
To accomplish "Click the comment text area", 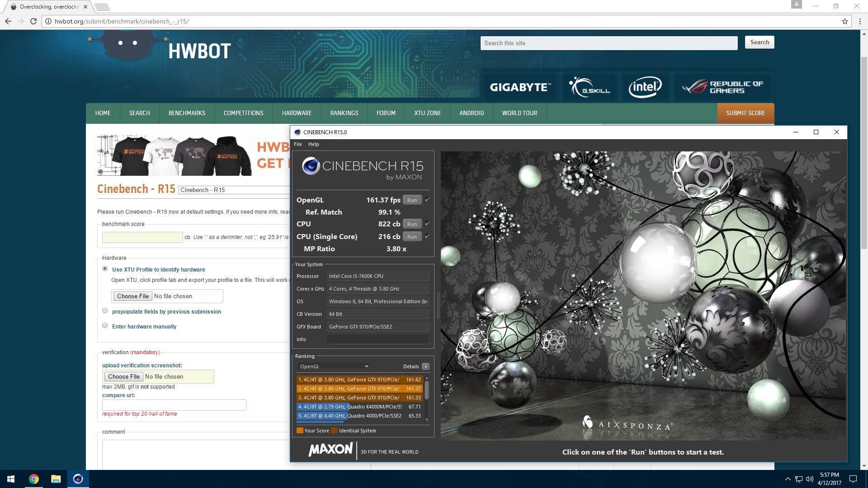I will click(196, 455).
